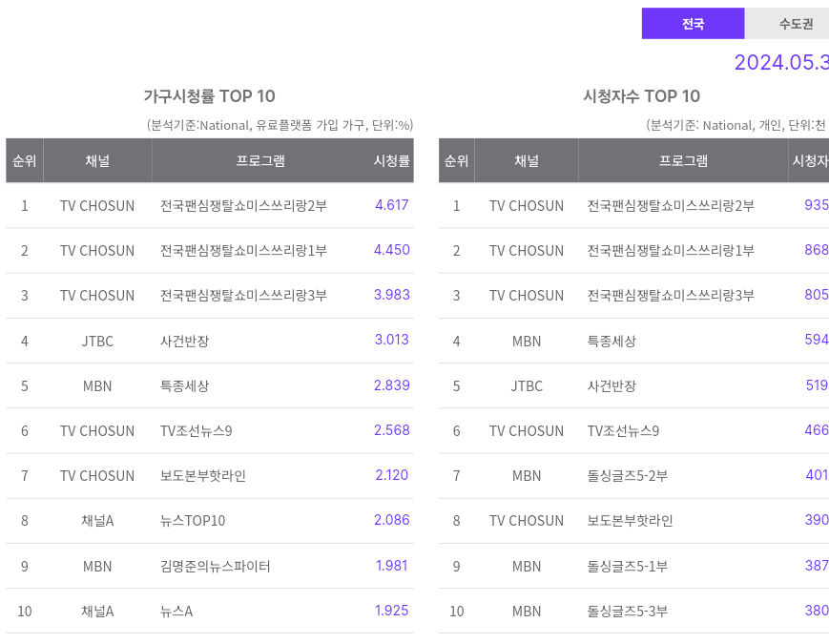Image resolution: width=829 pixels, height=644 pixels.
Task: Select rating value 2.086
Action: coord(392,520)
